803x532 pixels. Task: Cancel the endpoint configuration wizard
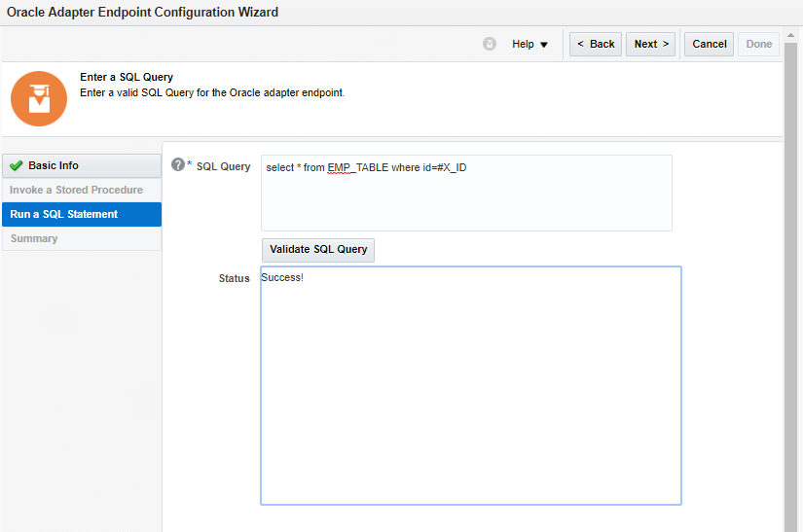tap(710, 44)
